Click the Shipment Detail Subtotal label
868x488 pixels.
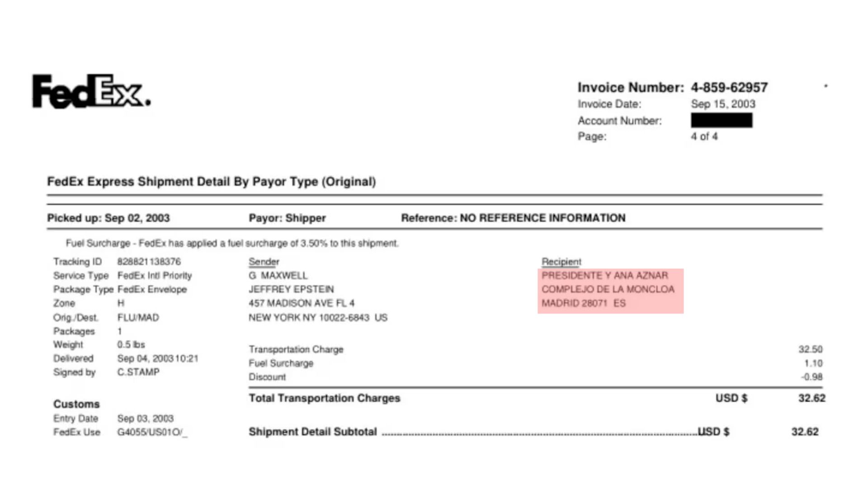click(312, 432)
